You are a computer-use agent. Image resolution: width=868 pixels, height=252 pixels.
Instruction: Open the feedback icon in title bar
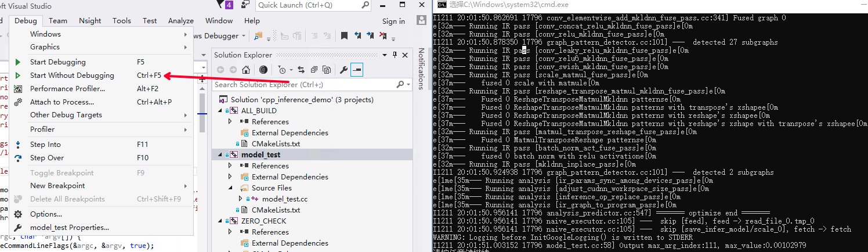[246, 5]
